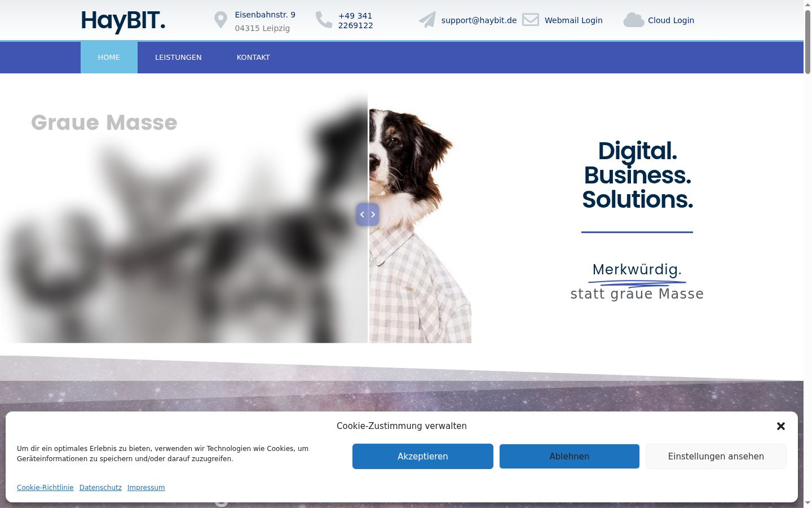Click the image comparison slider handle
Screen dimensions: 812x508
pyautogui.click(x=368, y=214)
